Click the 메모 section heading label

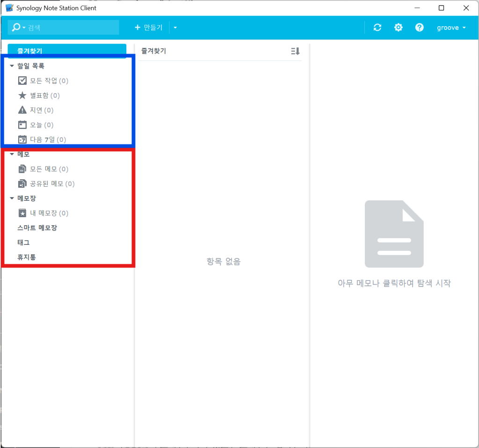click(x=23, y=154)
